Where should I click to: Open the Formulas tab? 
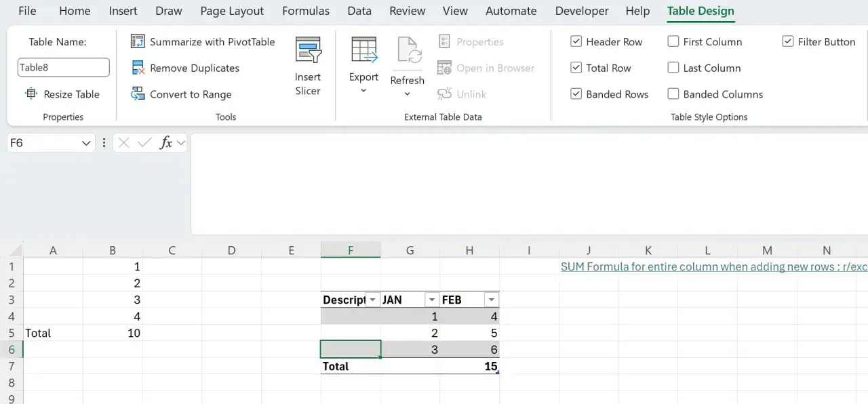tap(306, 11)
